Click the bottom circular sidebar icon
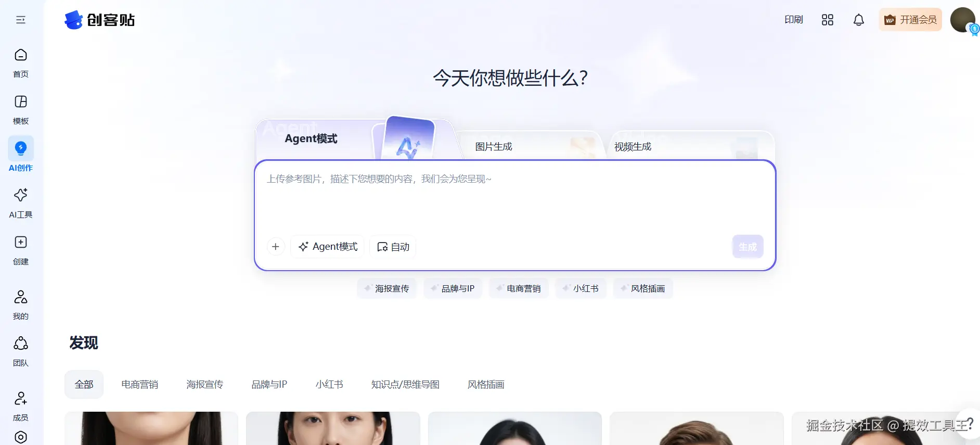Screen dimensions: 980x445 pyautogui.click(x=21, y=437)
